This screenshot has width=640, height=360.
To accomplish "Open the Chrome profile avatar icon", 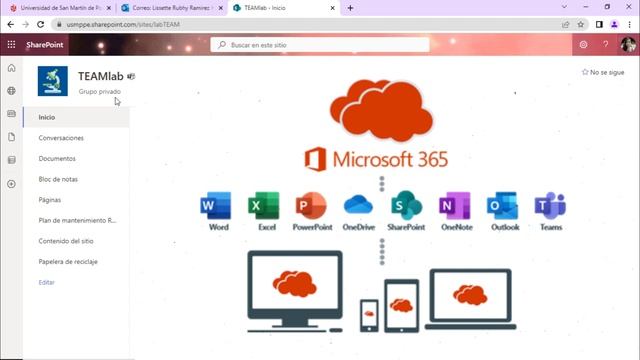I will pos(614,24).
